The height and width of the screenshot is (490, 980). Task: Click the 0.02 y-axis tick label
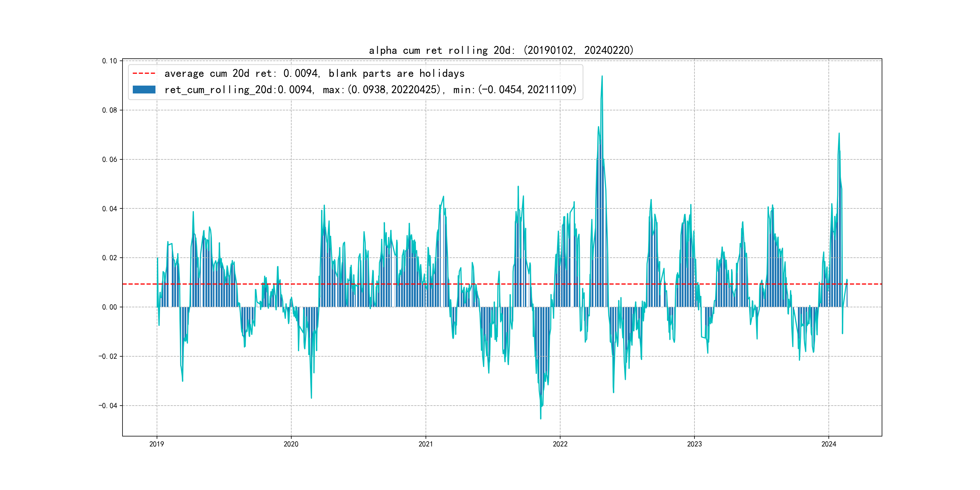coord(109,258)
